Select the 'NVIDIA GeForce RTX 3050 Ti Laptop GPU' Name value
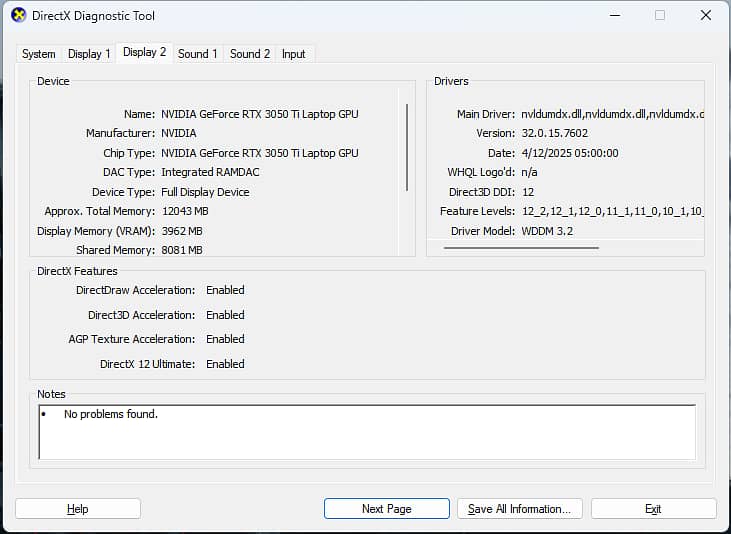The height and width of the screenshot is (534, 731). (x=260, y=114)
